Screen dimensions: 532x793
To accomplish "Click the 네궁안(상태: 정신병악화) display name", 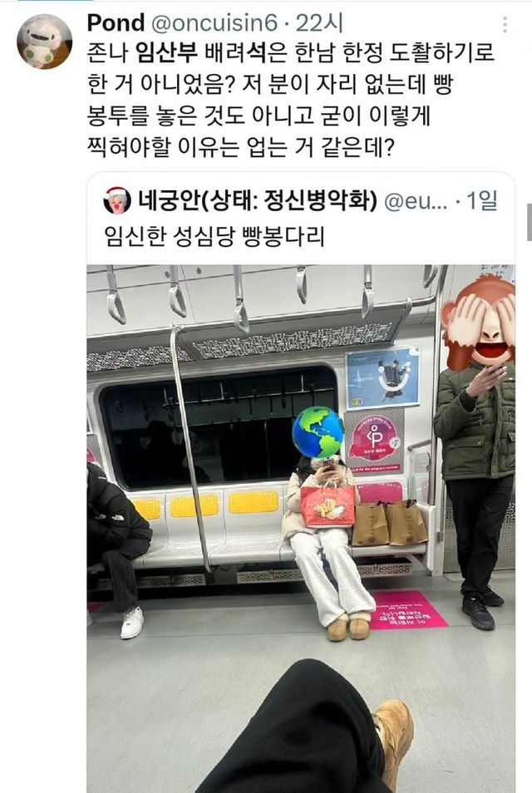I will pos(258,201).
